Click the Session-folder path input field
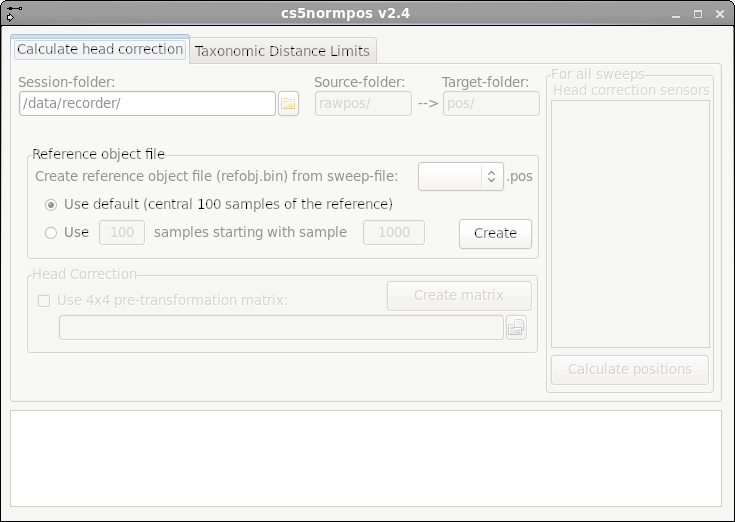Screen dimensions: 735x522 click(147, 104)
